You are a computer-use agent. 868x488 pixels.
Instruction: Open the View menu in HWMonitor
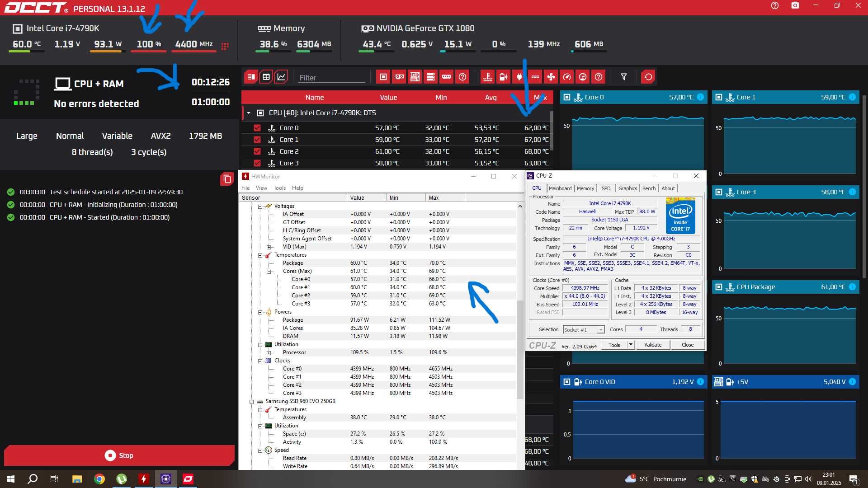(261, 188)
